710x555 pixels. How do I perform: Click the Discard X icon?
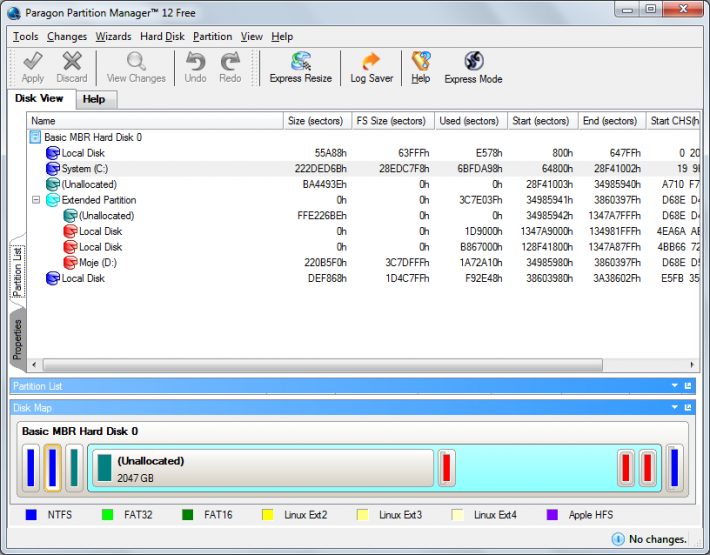coord(72,61)
